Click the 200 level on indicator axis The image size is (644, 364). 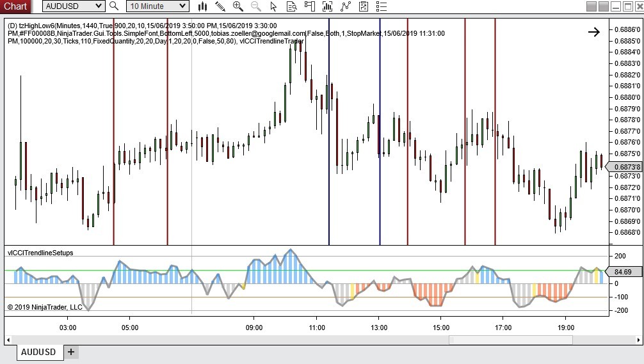coord(620,256)
